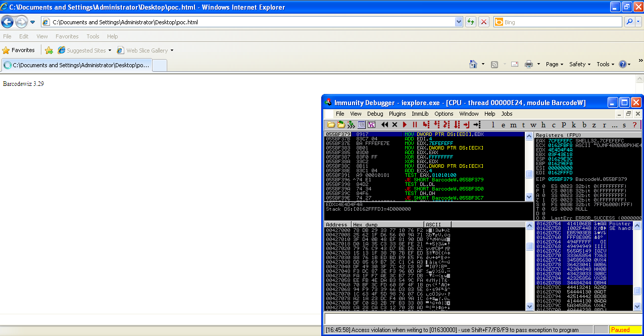
Task: Click the IE address bar URL field
Action: click(253, 22)
